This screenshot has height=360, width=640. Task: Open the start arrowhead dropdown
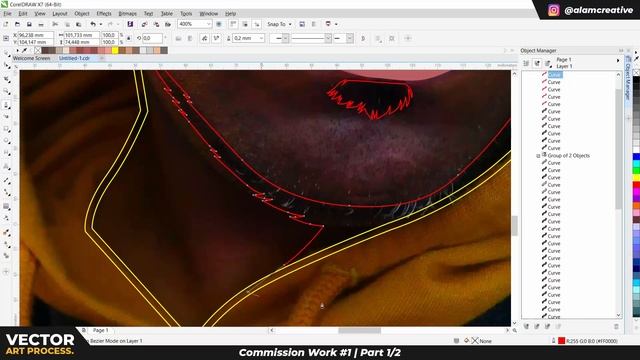[x=286, y=38]
